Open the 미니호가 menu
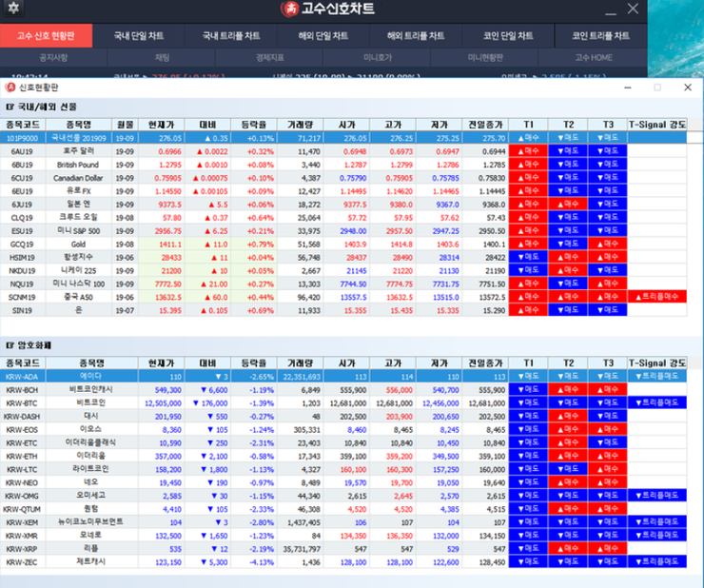The width and height of the screenshot is (704, 588). (x=377, y=57)
